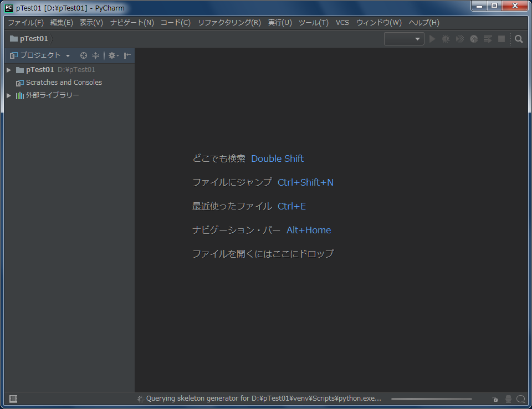This screenshot has height=409, width=532.
Task: Hide the project tool window icon
Action: 127,55
